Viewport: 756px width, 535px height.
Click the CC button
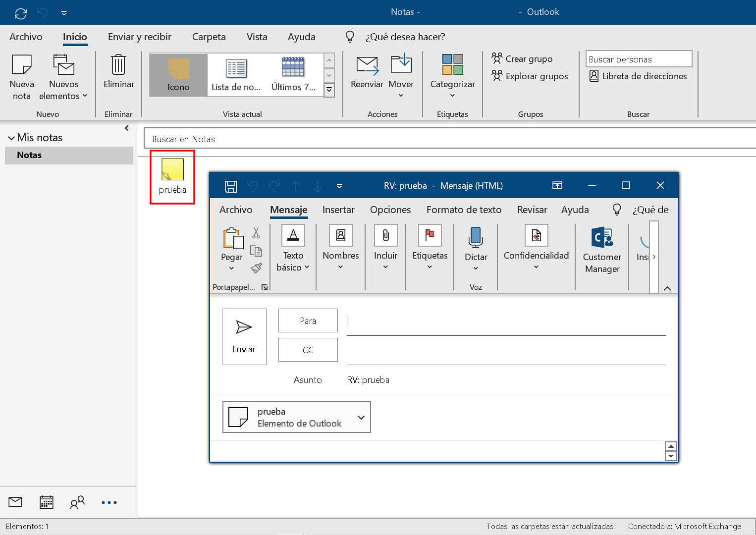(308, 350)
